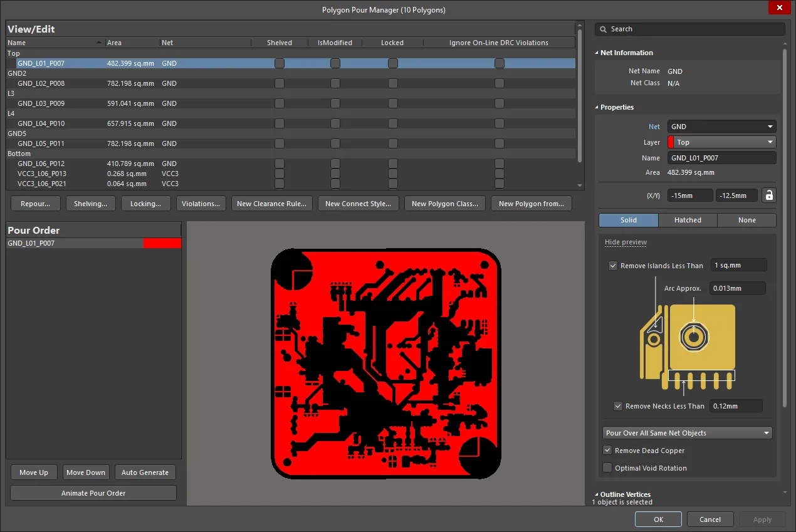Screen dimensions: 796x532
Task: Click the X coordinate field -15mm
Action: click(x=690, y=196)
